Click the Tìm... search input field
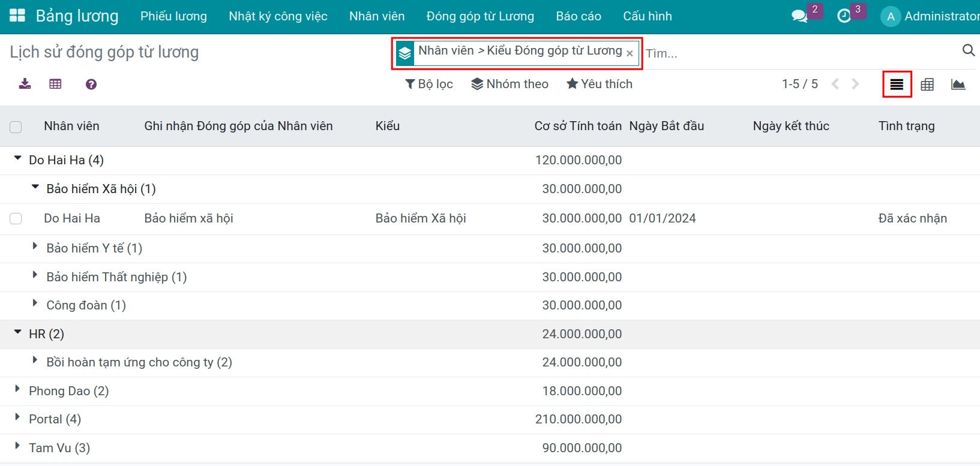 pos(798,53)
